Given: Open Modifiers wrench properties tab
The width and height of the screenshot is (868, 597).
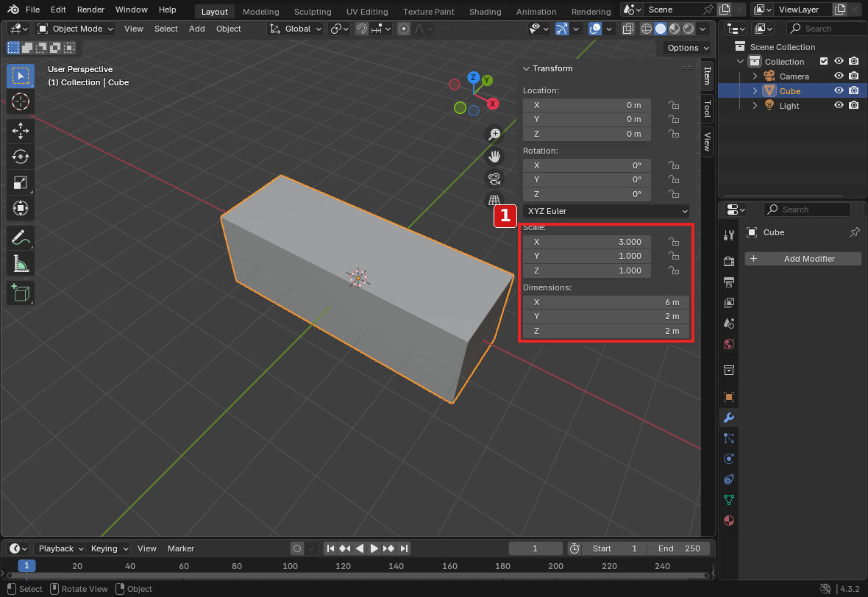Looking at the screenshot, I should (729, 418).
